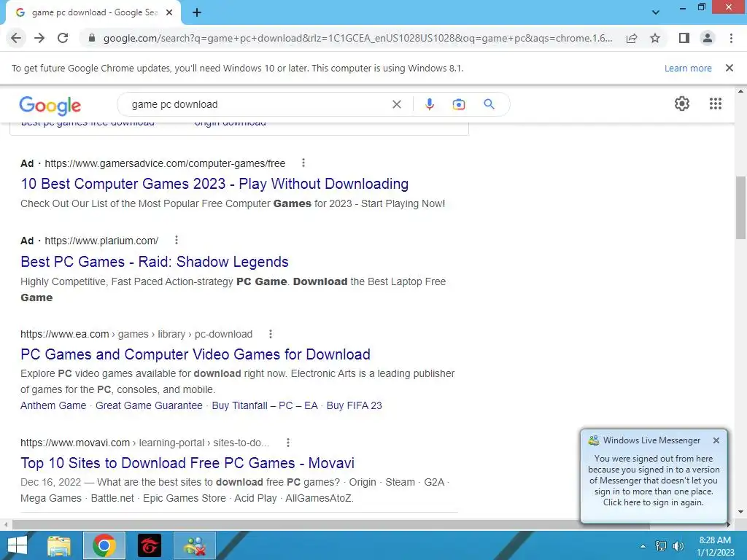Close the Windows Live Messenger popup
This screenshot has height=560, width=747.
(716, 440)
